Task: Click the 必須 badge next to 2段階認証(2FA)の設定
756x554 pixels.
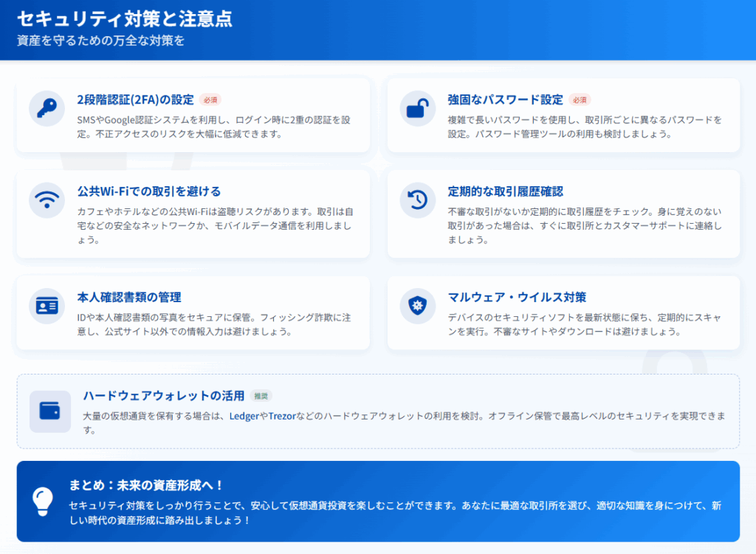Action: [210, 100]
